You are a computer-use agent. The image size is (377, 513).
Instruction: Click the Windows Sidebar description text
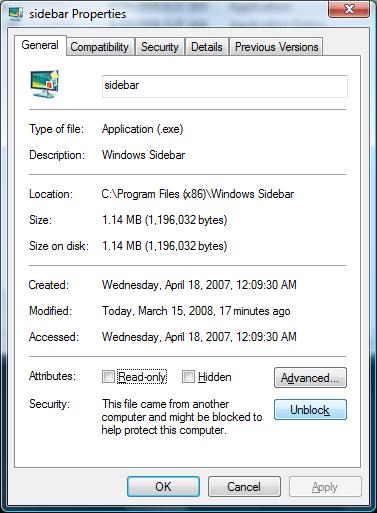pyautogui.click(x=143, y=155)
